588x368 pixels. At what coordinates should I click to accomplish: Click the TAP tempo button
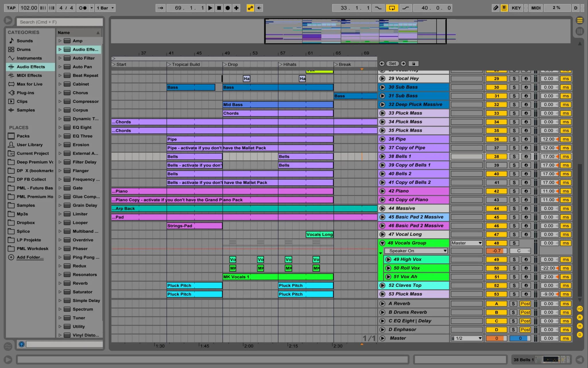[11, 8]
